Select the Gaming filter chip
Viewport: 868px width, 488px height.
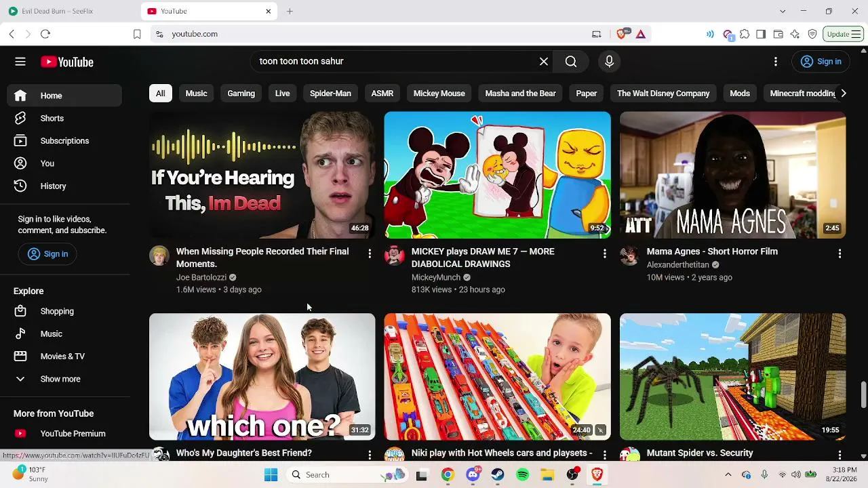click(x=241, y=94)
